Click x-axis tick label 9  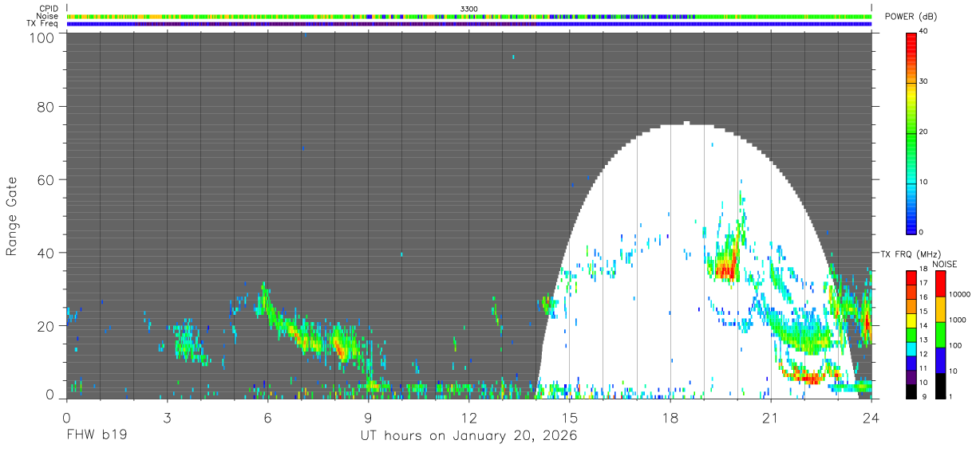(x=368, y=417)
